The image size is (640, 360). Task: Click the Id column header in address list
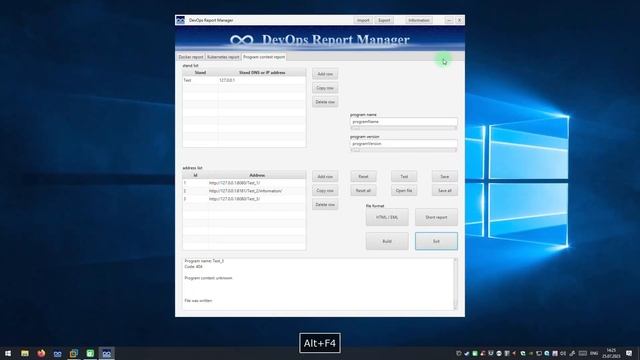tap(195, 175)
